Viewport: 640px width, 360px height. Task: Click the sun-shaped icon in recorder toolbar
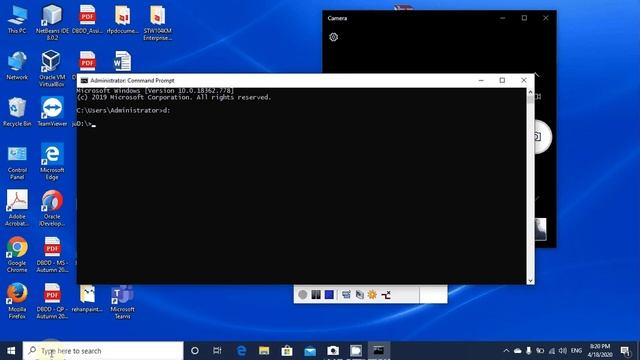click(372, 295)
